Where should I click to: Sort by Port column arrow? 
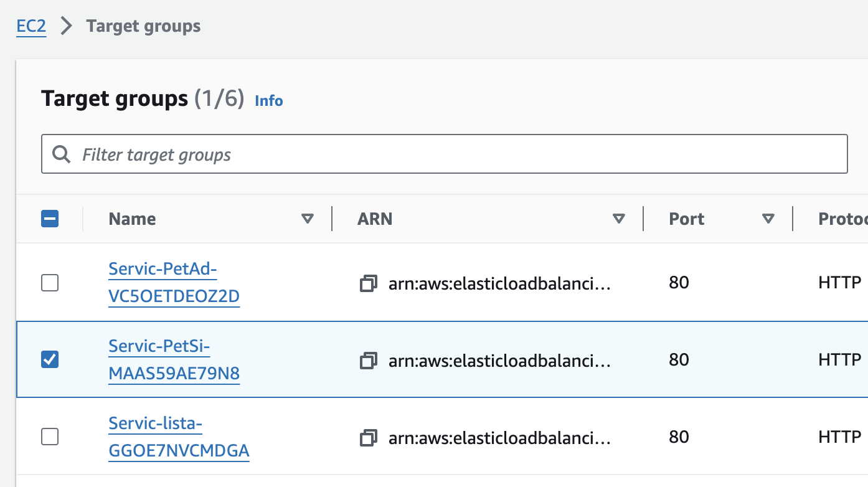(x=768, y=219)
